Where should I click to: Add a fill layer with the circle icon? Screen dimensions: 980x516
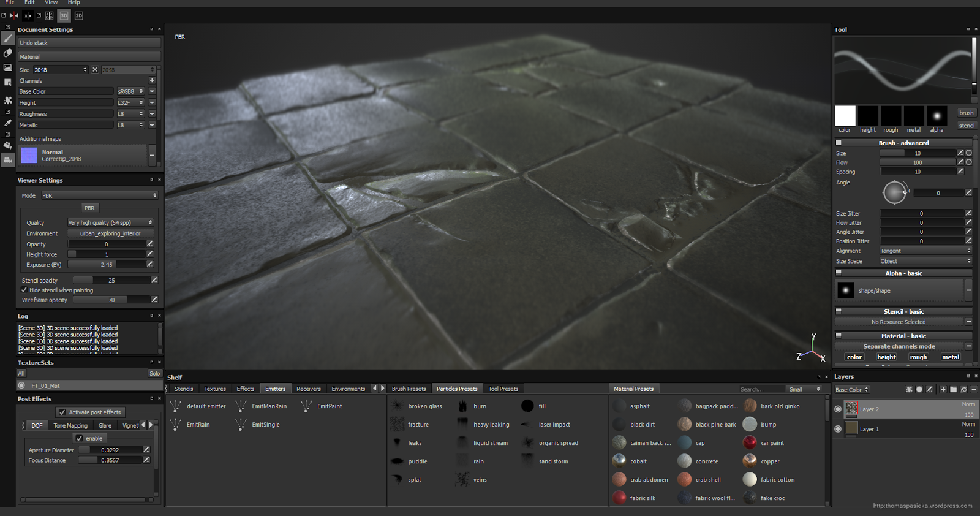coord(919,389)
